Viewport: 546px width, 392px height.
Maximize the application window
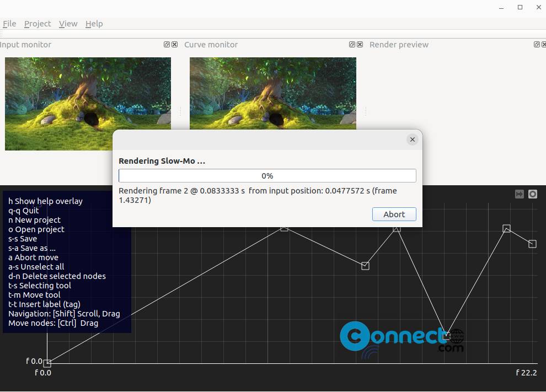520,7
